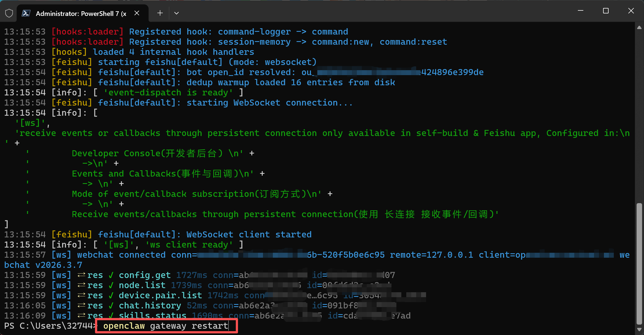The width and height of the screenshot is (644, 335).
Task: Click the 'WebSocket client started' log line
Action: [x=249, y=235]
